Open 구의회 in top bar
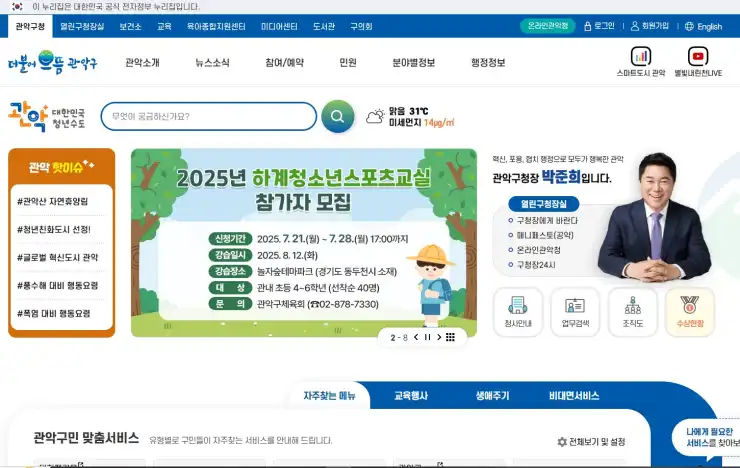740x468 pixels. 361,26
